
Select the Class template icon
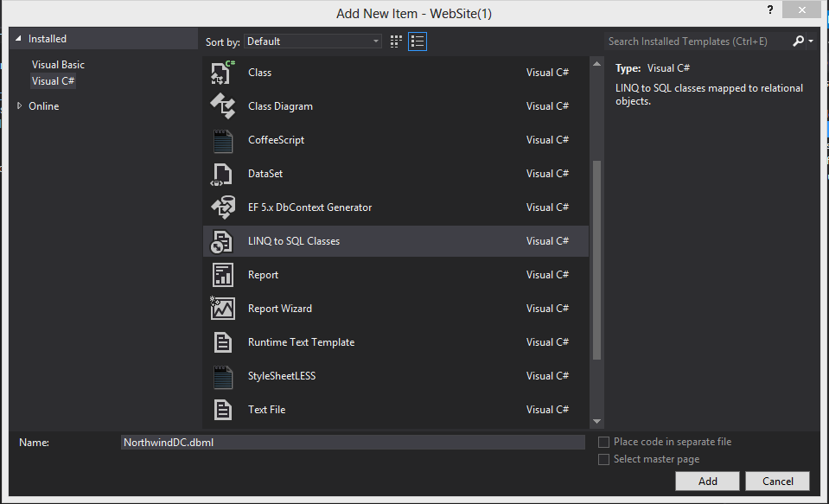(222, 73)
